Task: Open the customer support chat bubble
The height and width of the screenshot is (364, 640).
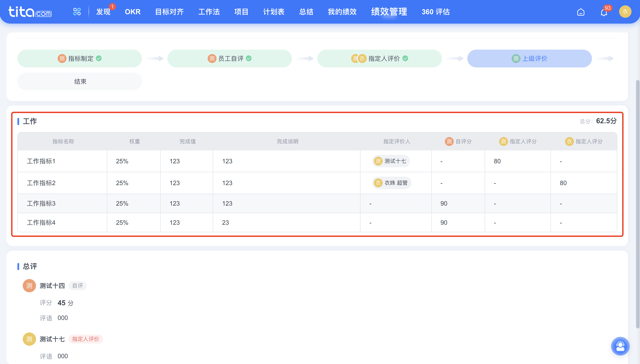Action: (x=620, y=346)
